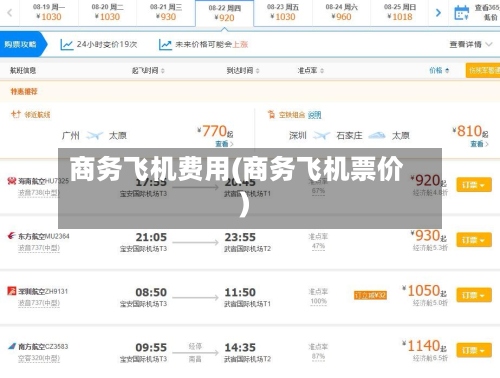Click the 未来价格可能会上涨 trend icon
This screenshot has width=500, height=378.
coord(165,44)
